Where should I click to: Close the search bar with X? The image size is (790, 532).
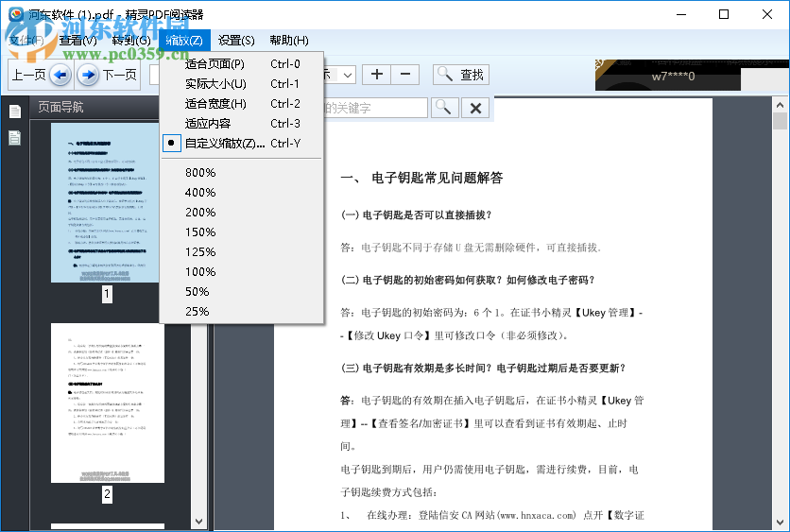pos(475,108)
